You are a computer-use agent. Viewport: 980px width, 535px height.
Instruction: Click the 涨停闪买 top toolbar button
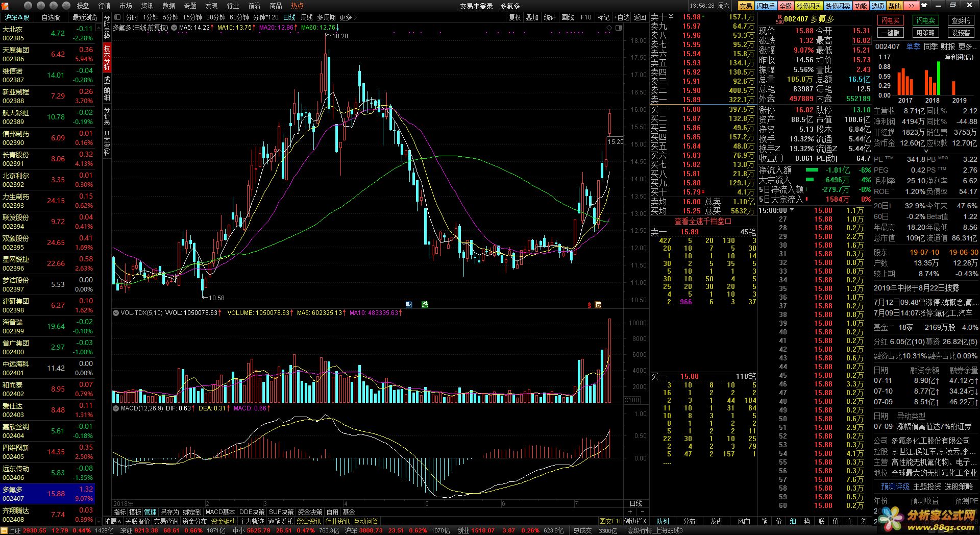[x=809, y=6]
